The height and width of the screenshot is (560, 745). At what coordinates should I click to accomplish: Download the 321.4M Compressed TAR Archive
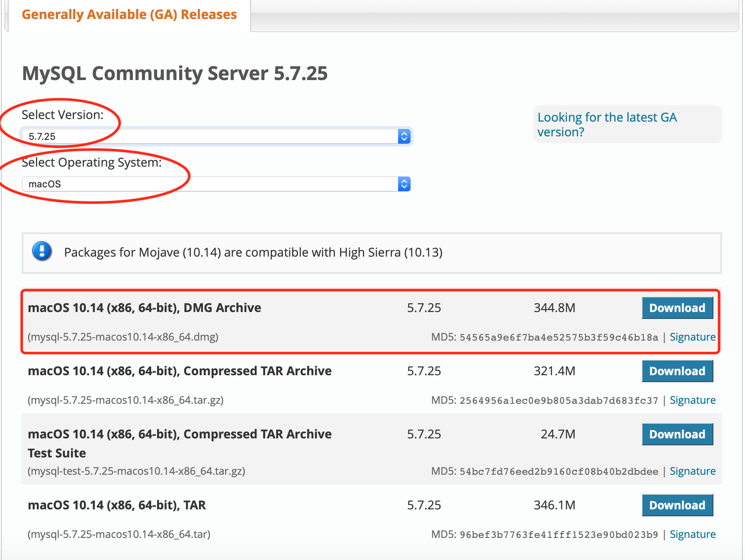(x=678, y=371)
